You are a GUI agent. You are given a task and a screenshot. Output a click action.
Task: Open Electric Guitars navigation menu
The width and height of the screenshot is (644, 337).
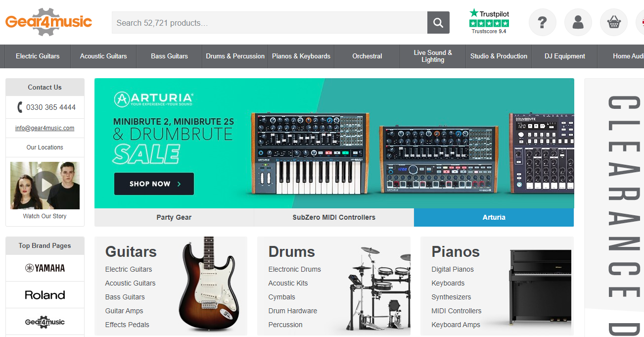38,56
